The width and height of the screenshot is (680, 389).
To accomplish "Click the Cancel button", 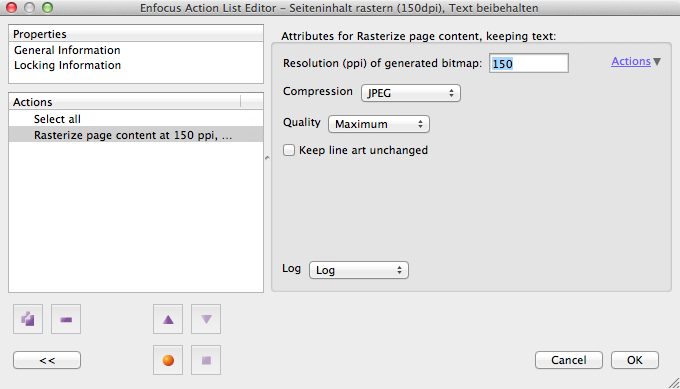I will tap(569, 360).
